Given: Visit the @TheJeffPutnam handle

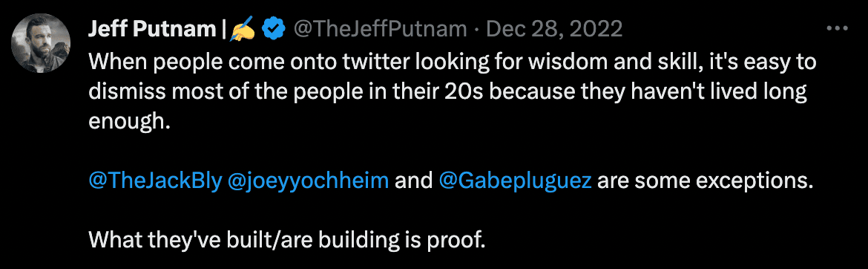Looking at the screenshot, I should [x=379, y=30].
